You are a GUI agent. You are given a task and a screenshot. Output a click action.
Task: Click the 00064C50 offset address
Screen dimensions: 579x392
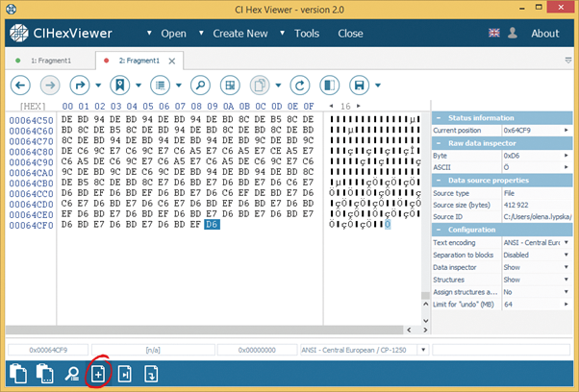click(32, 120)
